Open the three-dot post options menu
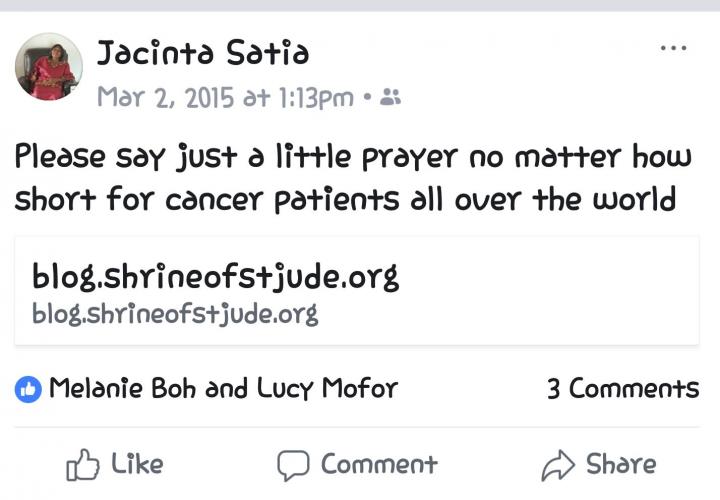 point(673,49)
